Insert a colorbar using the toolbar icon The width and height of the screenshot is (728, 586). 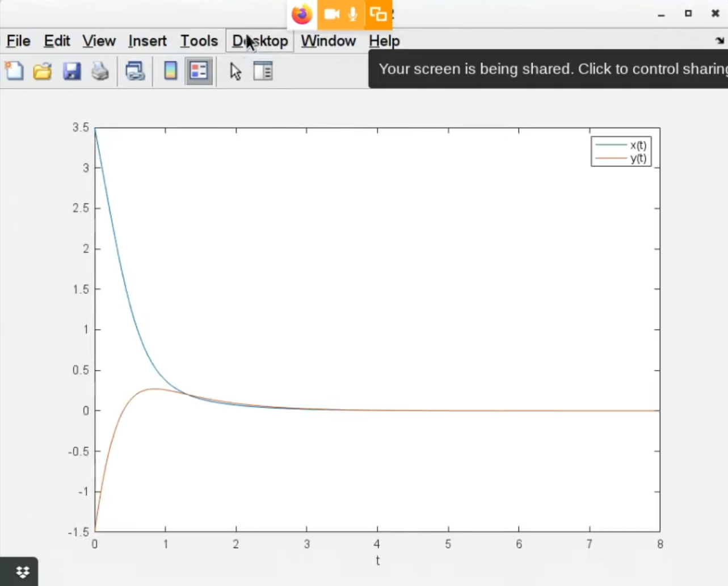tap(170, 71)
